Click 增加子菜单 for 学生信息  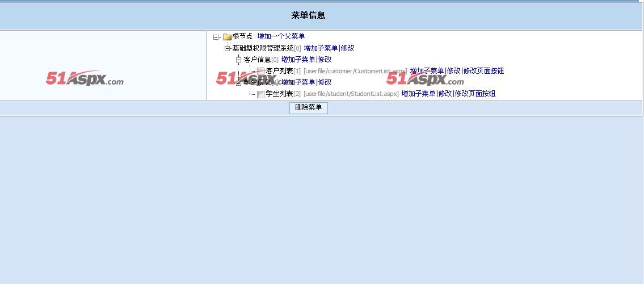[298, 82]
